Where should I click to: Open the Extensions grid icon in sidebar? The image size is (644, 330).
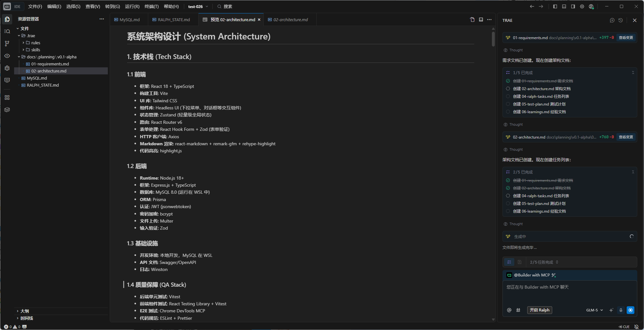point(7,97)
